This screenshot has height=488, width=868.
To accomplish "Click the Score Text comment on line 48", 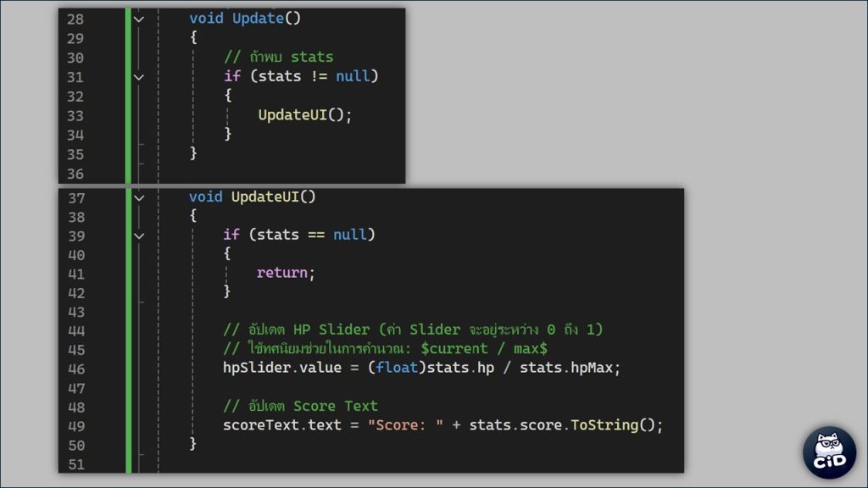I will point(300,406).
